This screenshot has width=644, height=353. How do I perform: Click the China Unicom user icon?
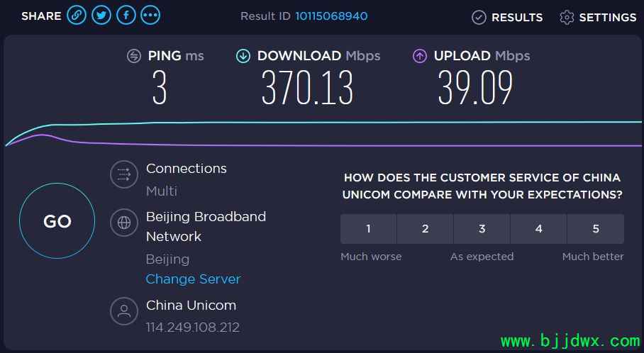124,311
